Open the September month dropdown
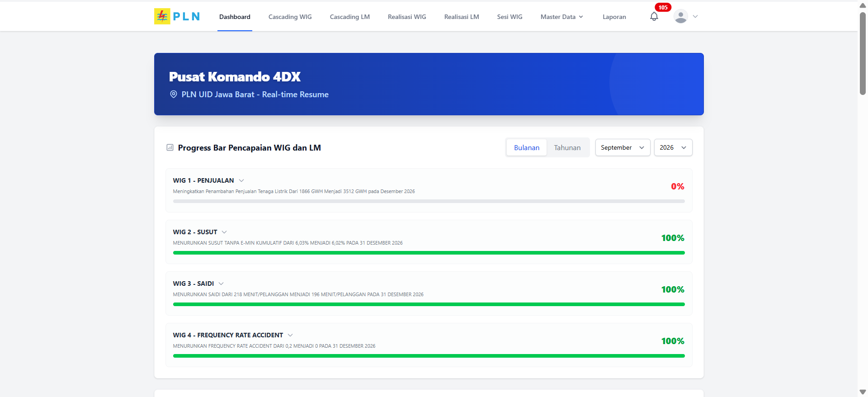This screenshot has width=868, height=397. pyautogui.click(x=623, y=147)
